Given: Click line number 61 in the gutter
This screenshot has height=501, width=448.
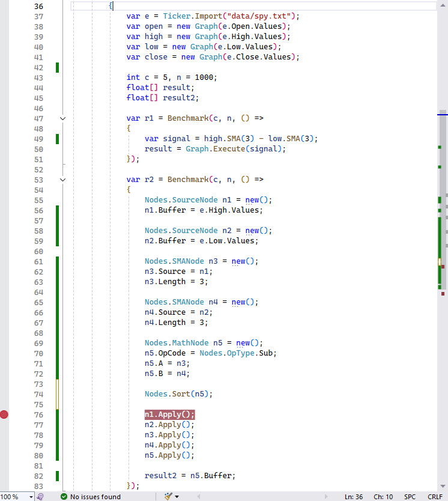Looking at the screenshot, I should [x=38, y=262].
